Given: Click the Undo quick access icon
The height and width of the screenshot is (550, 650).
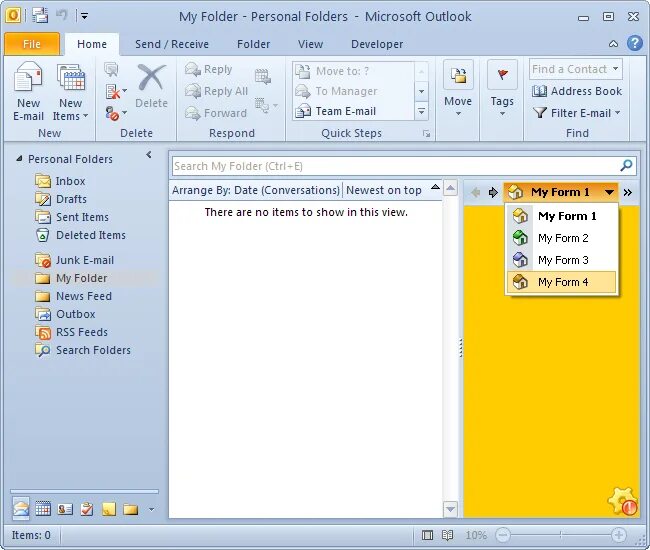Looking at the screenshot, I should pyautogui.click(x=61, y=16).
